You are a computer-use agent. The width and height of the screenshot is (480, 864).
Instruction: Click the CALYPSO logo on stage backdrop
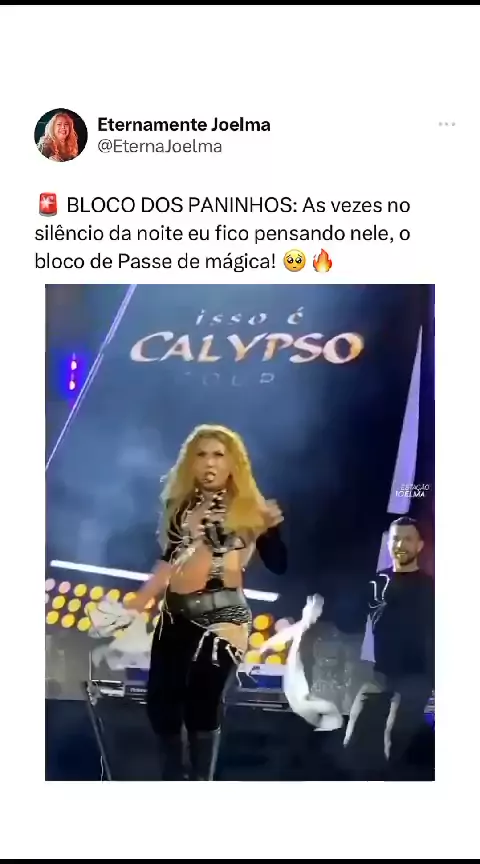pyautogui.click(x=247, y=347)
